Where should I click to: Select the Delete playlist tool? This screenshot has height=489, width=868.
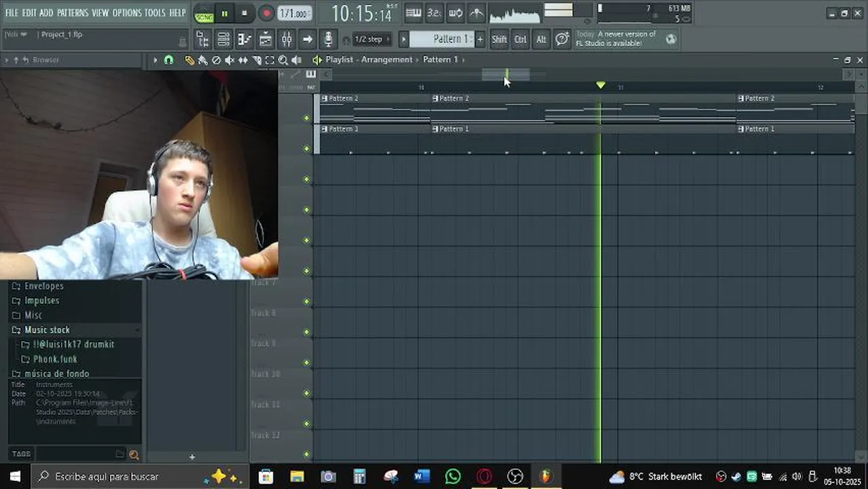pyautogui.click(x=216, y=60)
